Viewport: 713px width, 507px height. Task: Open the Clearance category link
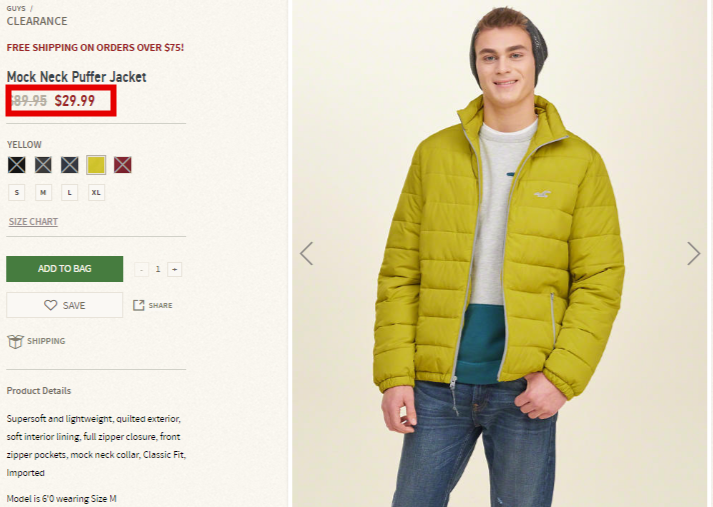[37, 21]
